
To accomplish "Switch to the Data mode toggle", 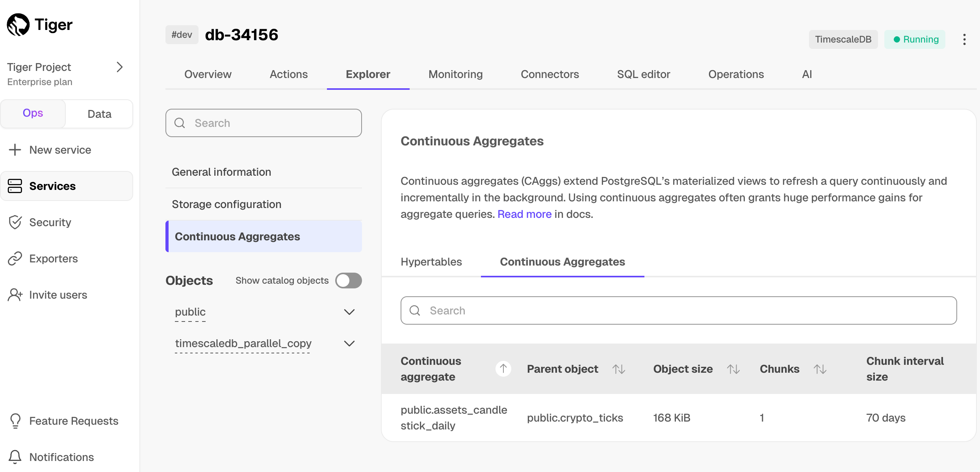I will pos(99,114).
